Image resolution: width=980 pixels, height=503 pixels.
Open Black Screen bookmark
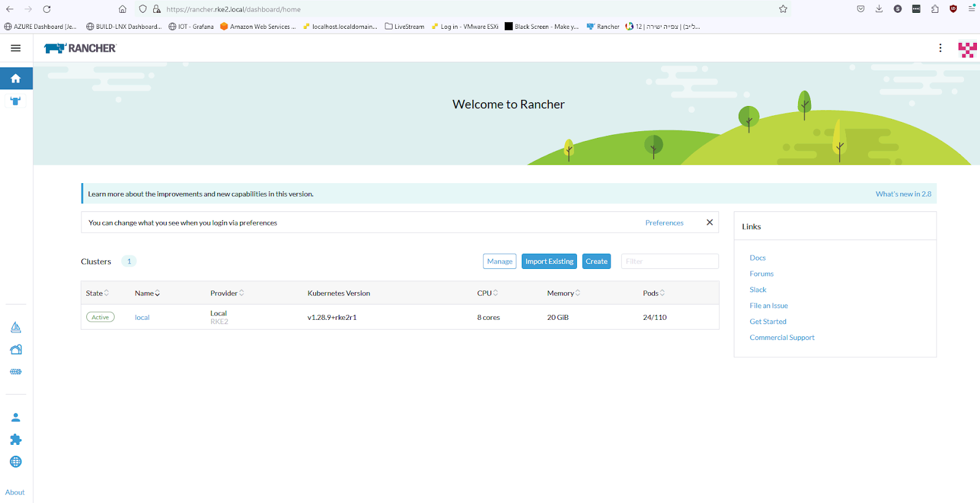(542, 26)
